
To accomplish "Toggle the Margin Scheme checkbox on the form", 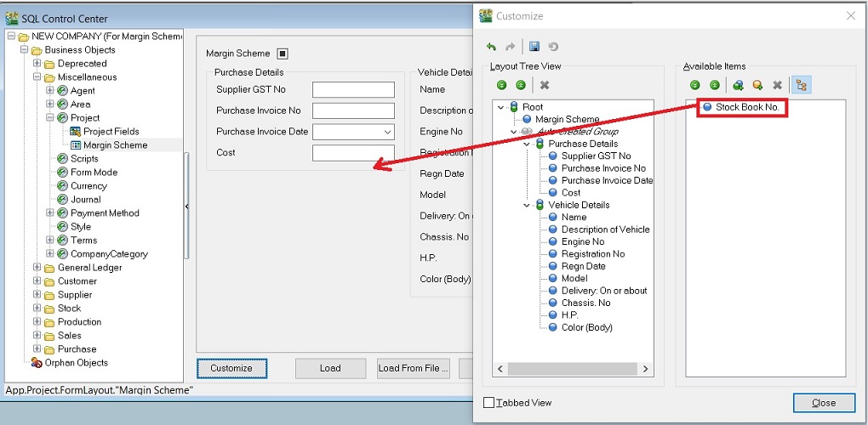I will (x=283, y=54).
